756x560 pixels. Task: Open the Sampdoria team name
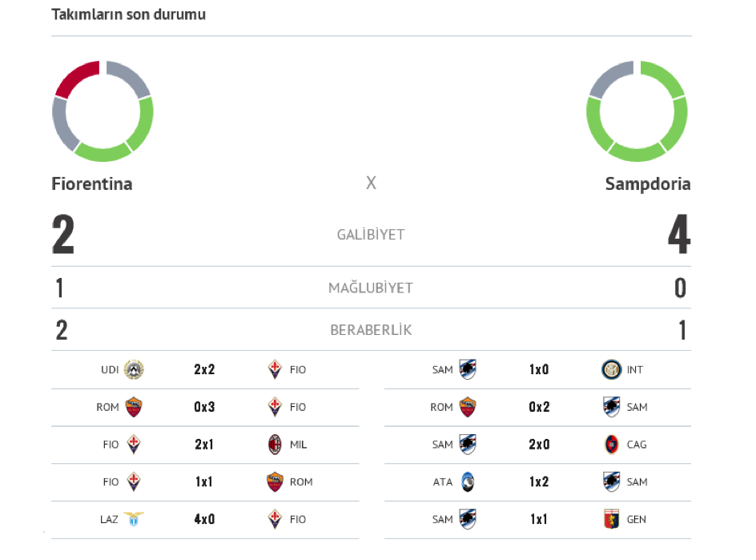(x=648, y=184)
